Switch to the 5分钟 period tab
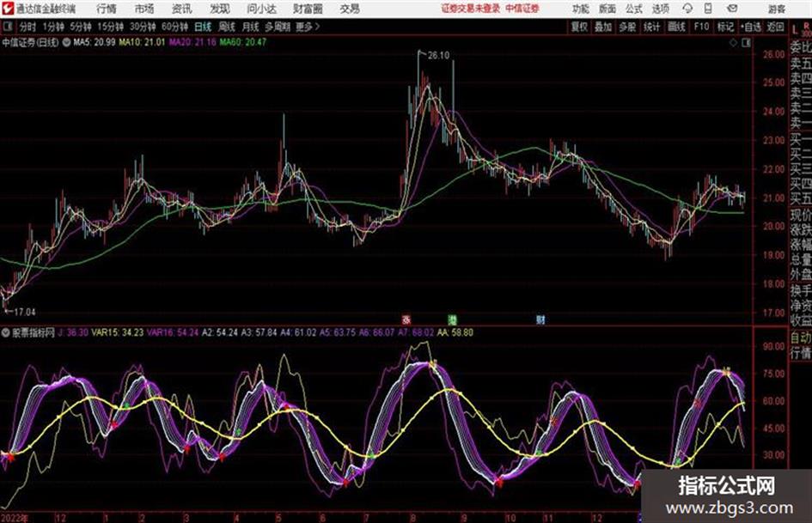This screenshot has width=812, height=523. click(x=80, y=27)
